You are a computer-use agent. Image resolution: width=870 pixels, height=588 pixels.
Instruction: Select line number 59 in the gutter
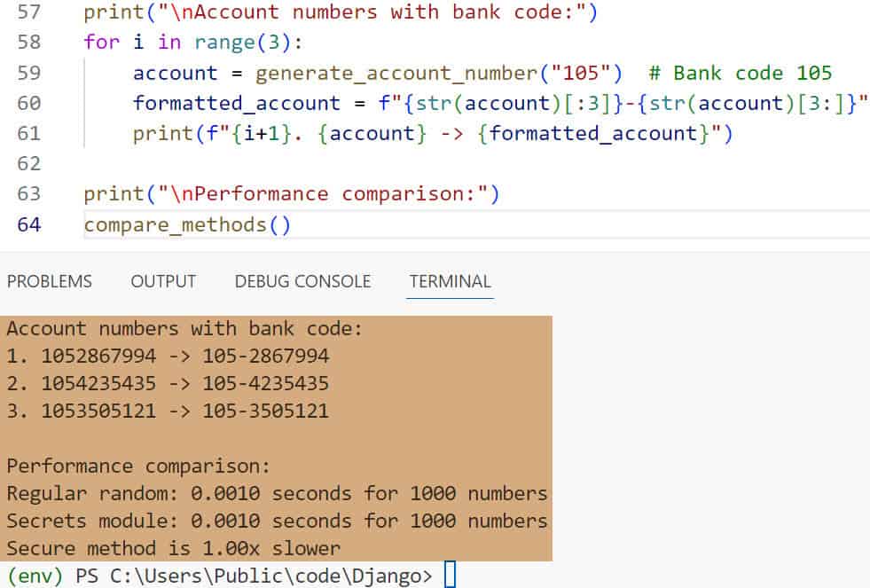coord(28,73)
